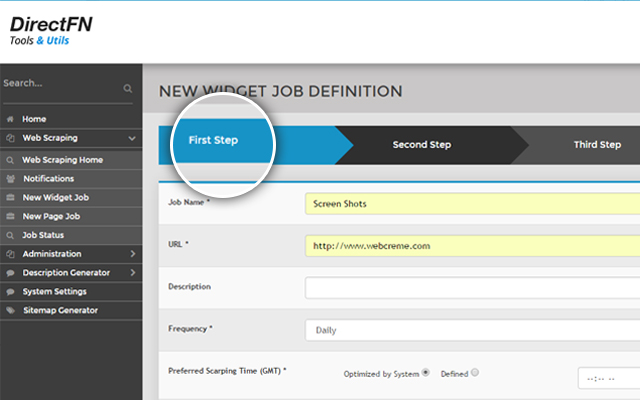Click the New Widget Job briefcase icon

pos(11,198)
